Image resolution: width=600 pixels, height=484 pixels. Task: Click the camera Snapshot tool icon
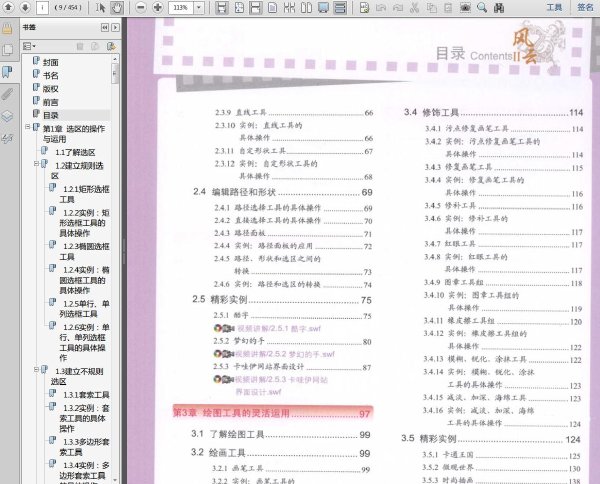[465, 7]
